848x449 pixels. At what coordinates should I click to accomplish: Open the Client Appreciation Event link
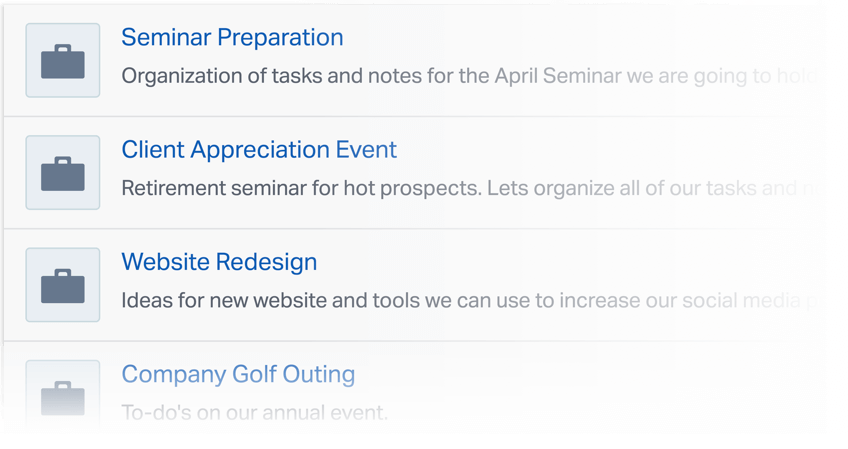point(259,150)
